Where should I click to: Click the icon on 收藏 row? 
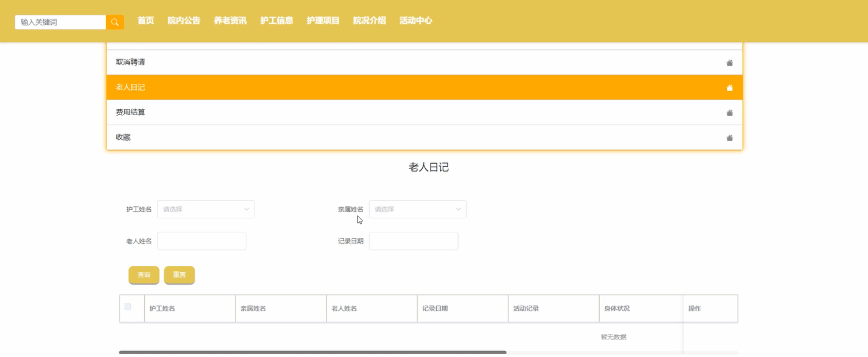point(729,137)
